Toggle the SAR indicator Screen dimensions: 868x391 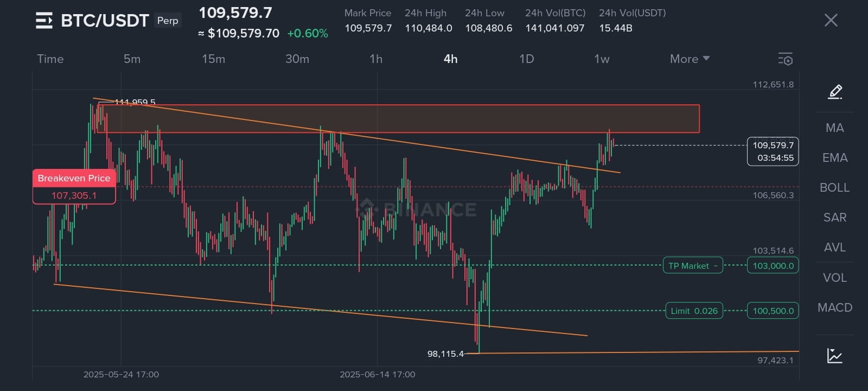pos(834,217)
